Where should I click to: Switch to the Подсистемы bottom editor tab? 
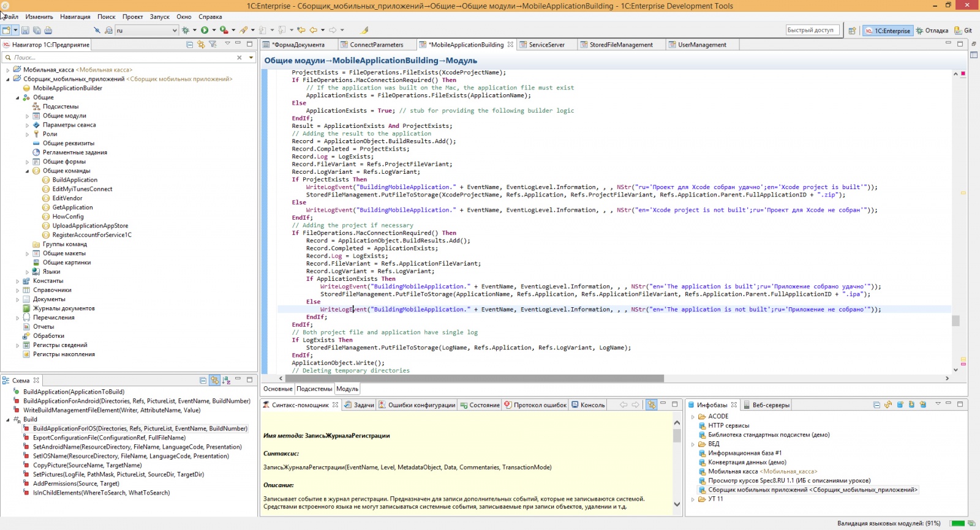[x=314, y=389]
